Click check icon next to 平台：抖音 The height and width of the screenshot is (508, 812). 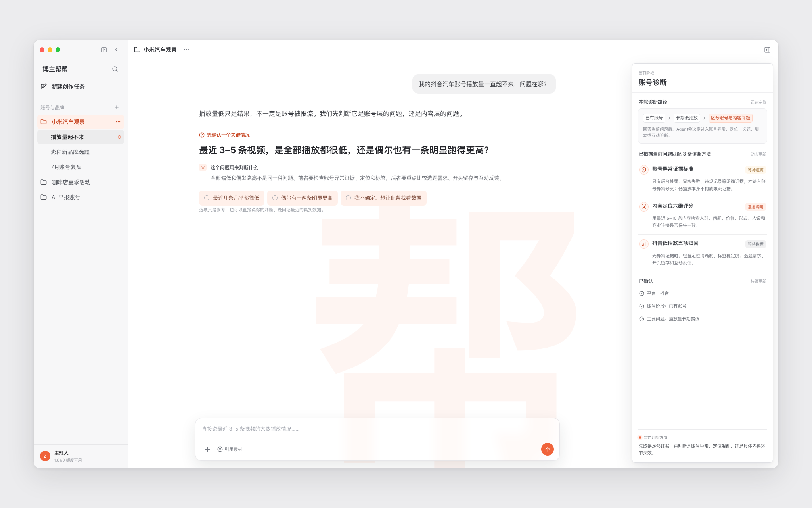642,293
